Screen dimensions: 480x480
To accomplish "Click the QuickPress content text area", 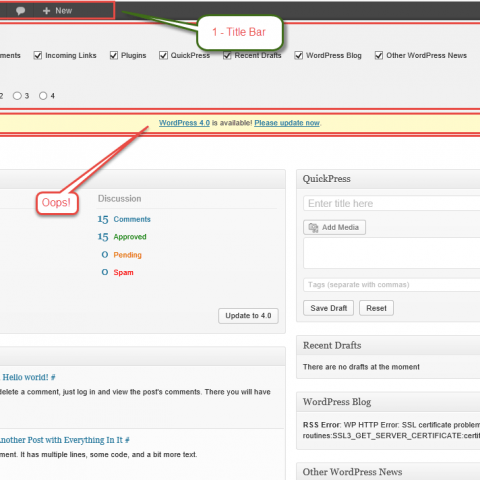I will (x=392, y=253).
